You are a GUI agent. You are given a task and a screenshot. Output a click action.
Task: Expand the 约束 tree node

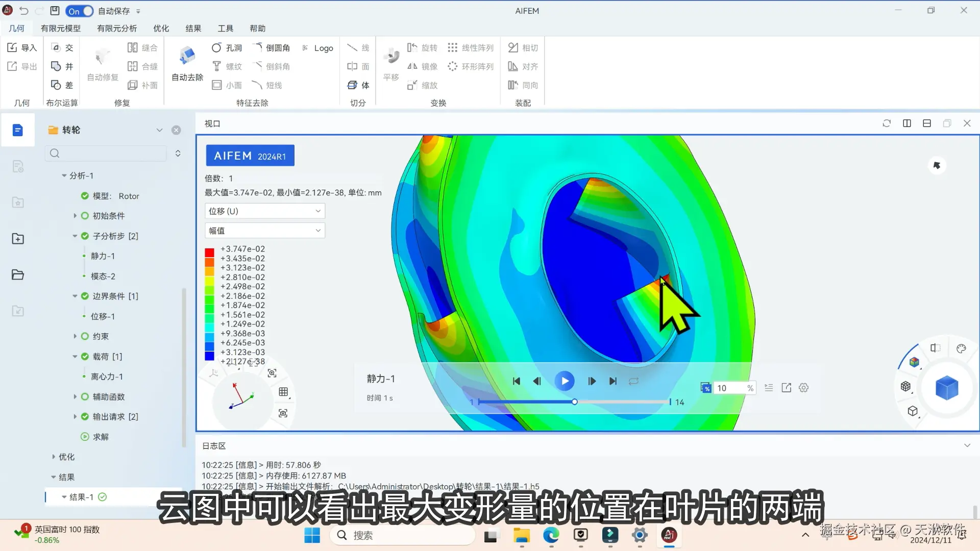click(x=75, y=336)
